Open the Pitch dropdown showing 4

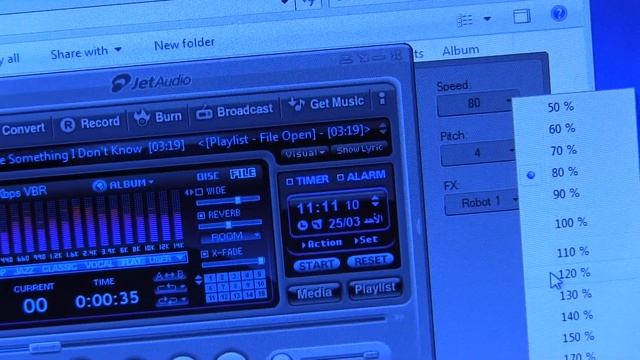(x=478, y=153)
